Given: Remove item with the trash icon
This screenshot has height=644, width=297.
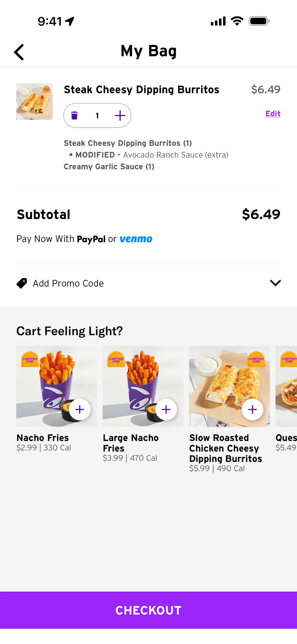Looking at the screenshot, I should pos(74,115).
